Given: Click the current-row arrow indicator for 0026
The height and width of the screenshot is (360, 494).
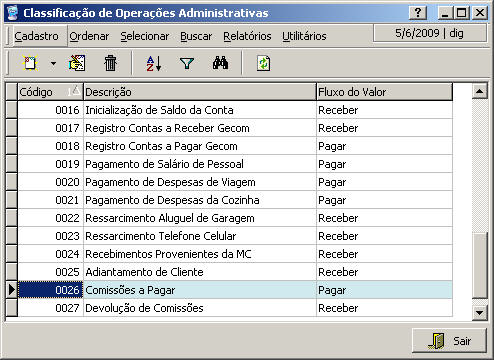Looking at the screenshot, I should click(12, 290).
